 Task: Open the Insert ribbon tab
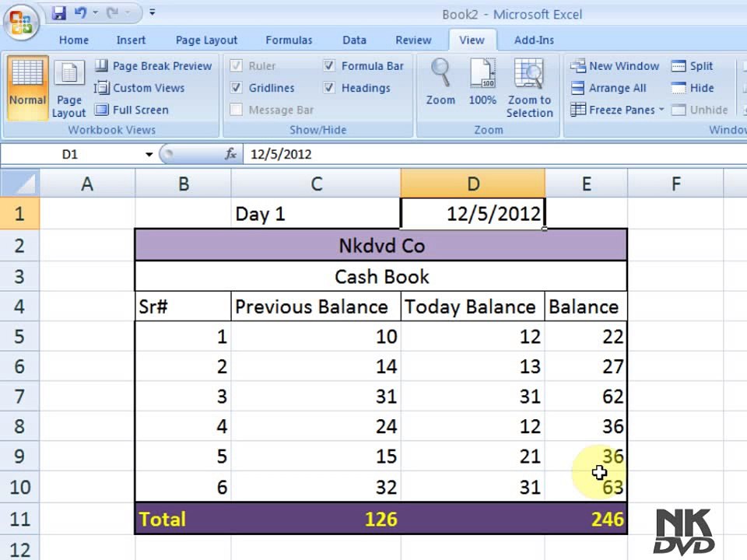[131, 40]
